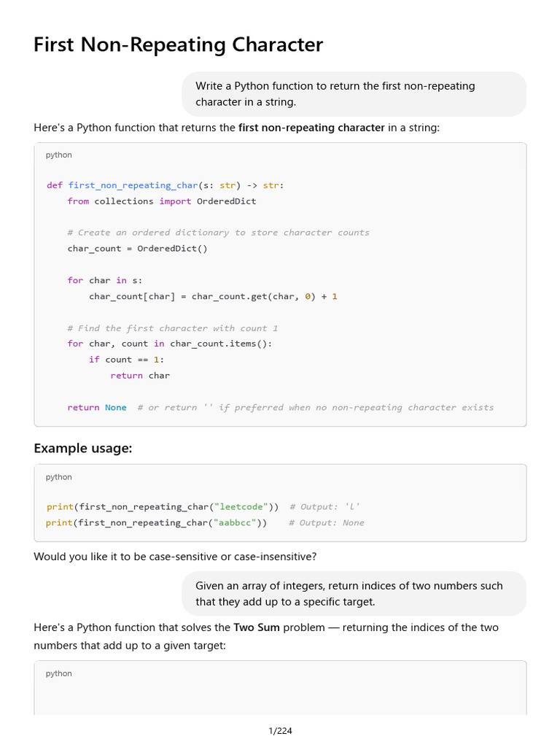Click the print line with "leetcode" argument
Viewport: 560px width, 747px height.
[x=163, y=507]
